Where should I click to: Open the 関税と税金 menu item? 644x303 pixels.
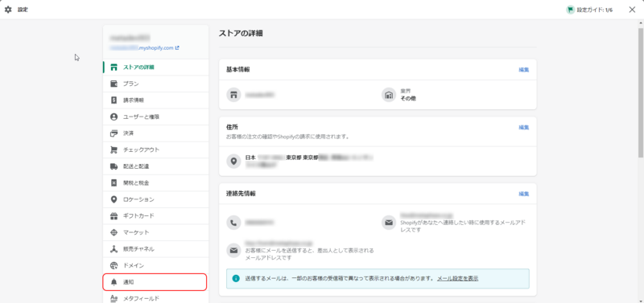tap(156, 183)
